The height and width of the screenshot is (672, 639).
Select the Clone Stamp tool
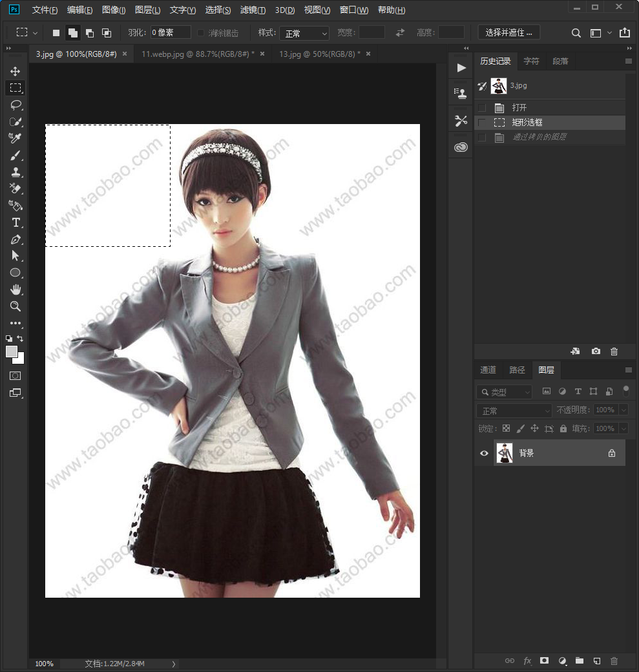[x=16, y=173]
